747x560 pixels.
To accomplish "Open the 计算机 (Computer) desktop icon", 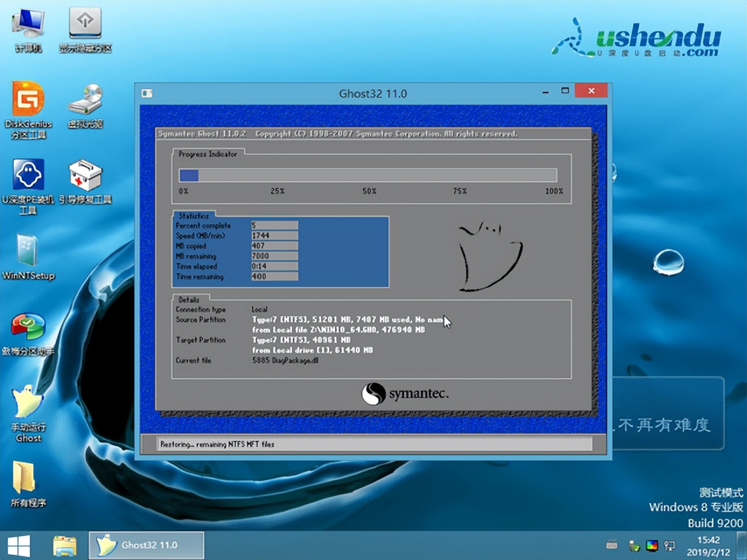I will click(x=27, y=29).
